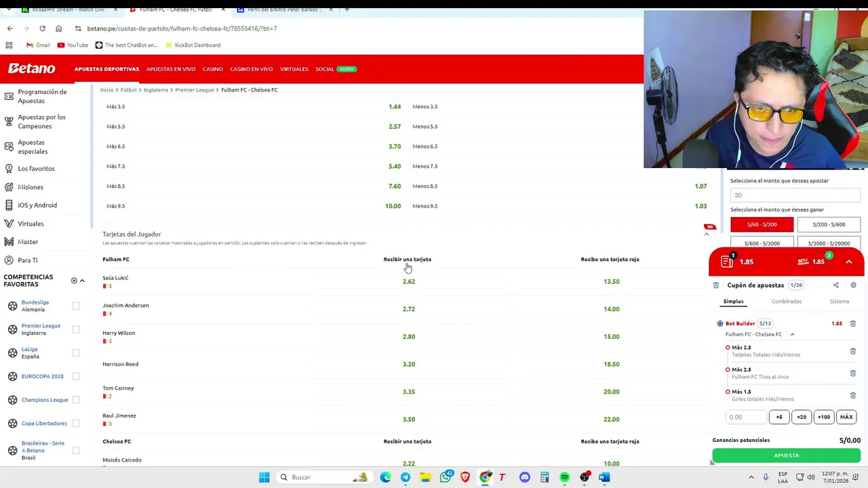Screen dimensions: 868x488
Task: Go to Premier League breadcrumb link
Action: coord(195,89)
